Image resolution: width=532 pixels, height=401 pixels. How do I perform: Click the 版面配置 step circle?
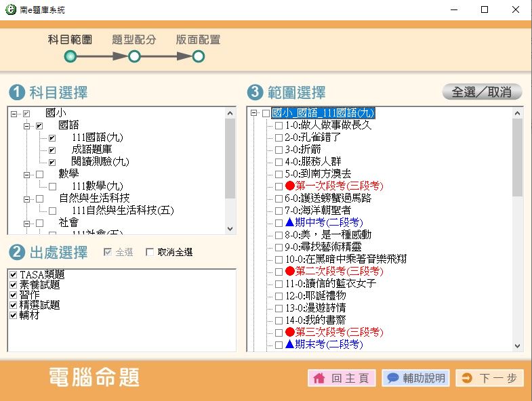[198, 56]
